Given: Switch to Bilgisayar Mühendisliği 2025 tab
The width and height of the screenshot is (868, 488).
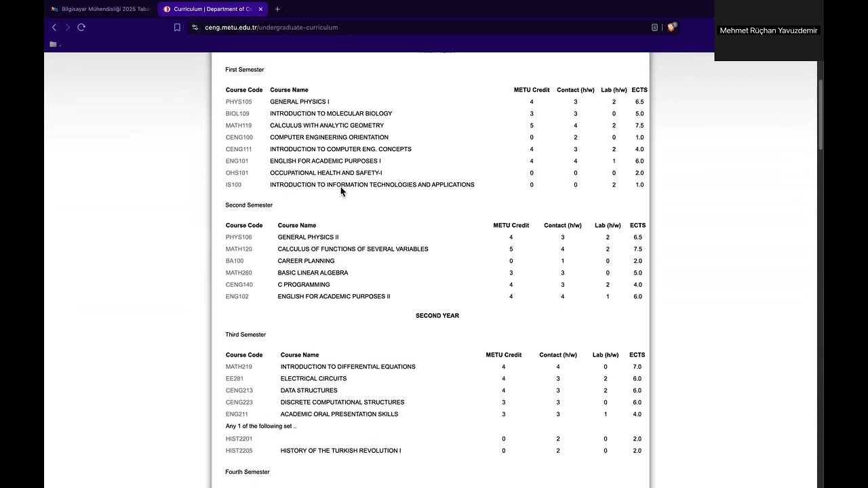Looking at the screenshot, I should click(x=100, y=9).
